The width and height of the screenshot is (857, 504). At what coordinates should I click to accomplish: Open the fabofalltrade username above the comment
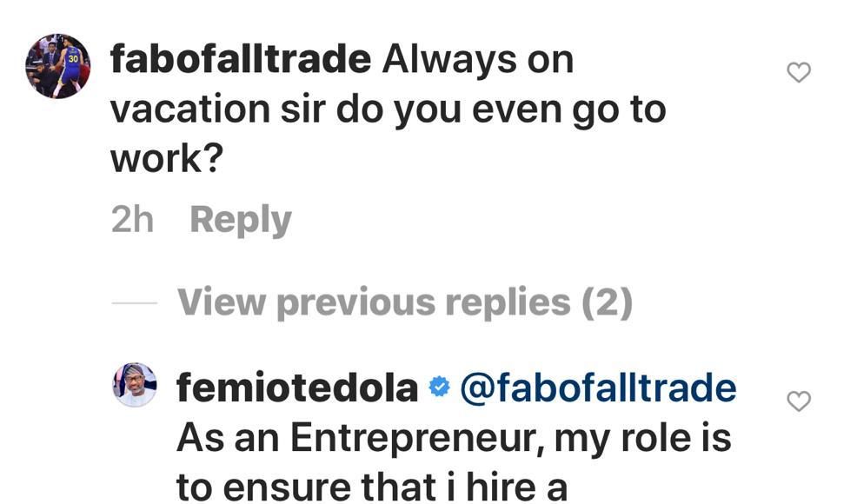[241, 60]
